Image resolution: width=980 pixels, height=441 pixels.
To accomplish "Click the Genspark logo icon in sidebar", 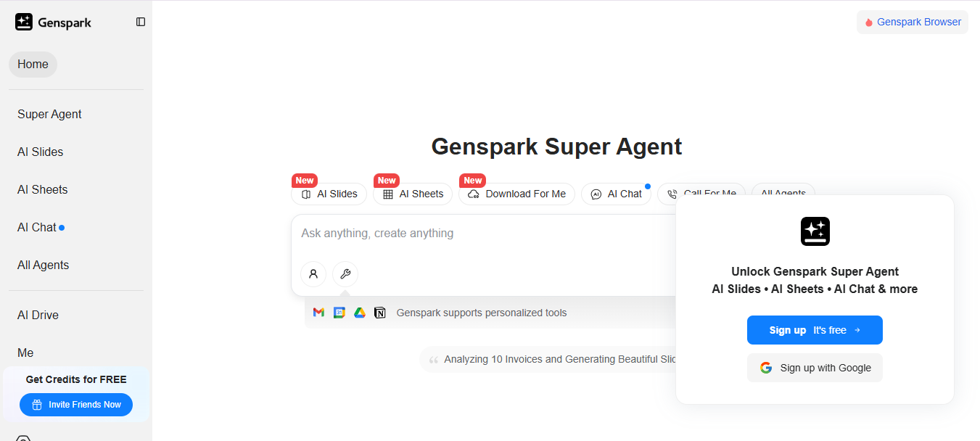I will [x=24, y=22].
